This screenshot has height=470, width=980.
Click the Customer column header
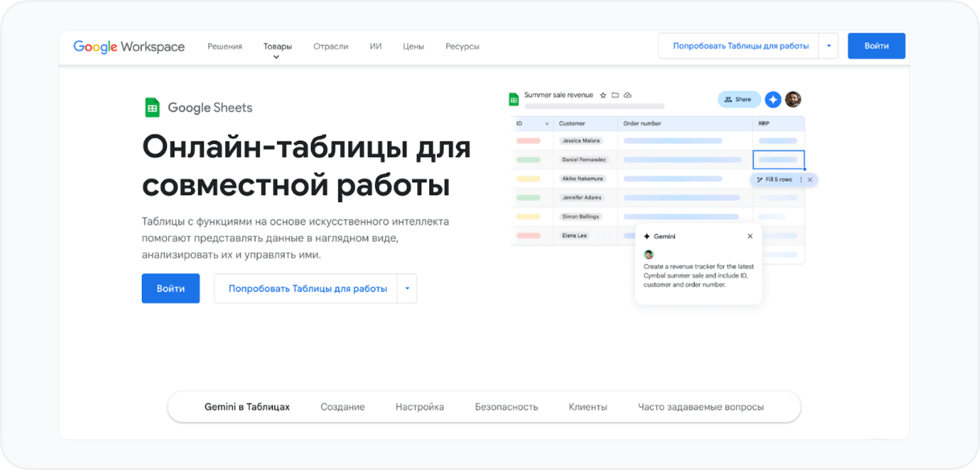coord(585,124)
